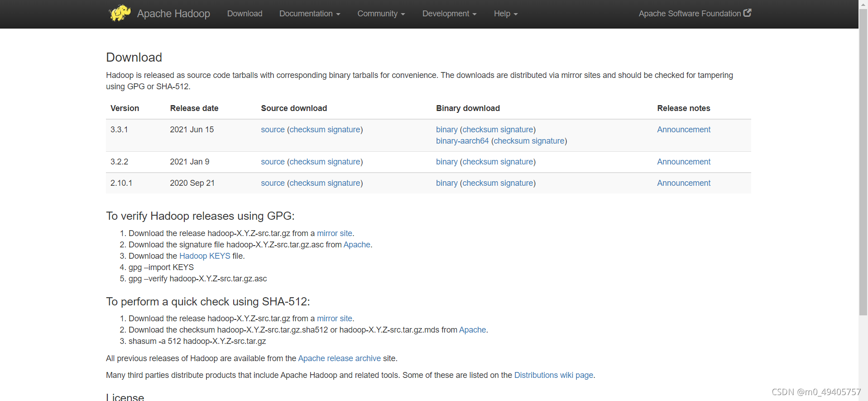Click version cell 3.3.1
The width and height of the screenshot is (868, 401).
click(x=119, y=130)
